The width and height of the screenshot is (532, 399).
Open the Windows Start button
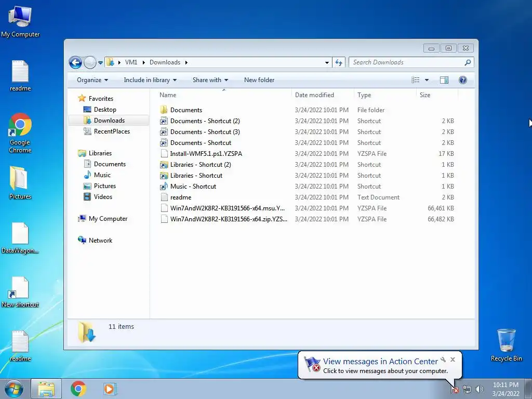(14, 389)
